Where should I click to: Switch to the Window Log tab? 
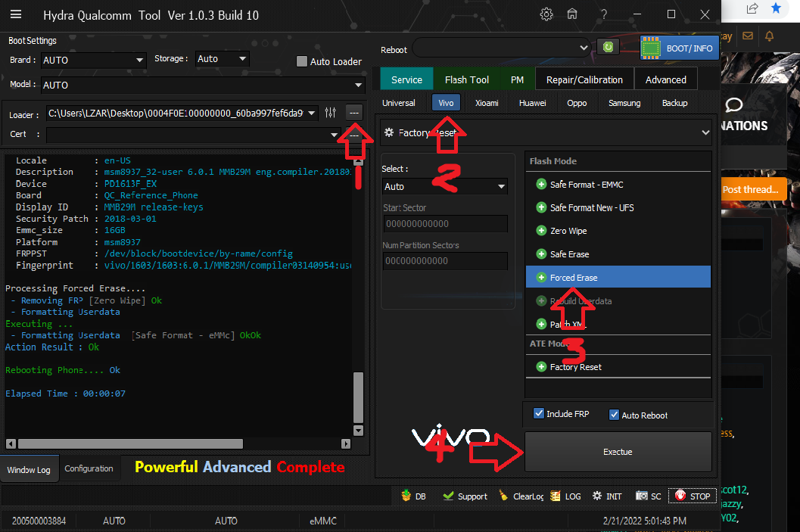pyautogui.click(x=29, y=470)
